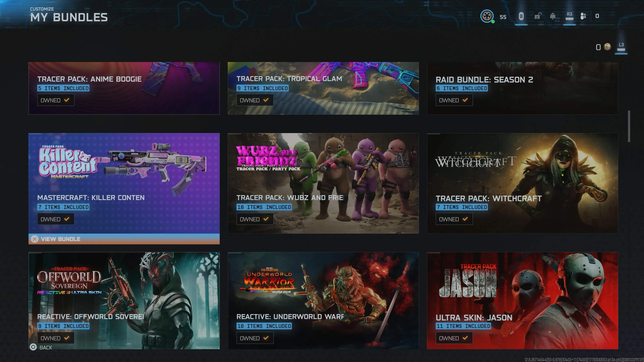Click the Offworld Sovereign bundle artwork
Viewport: 644px width, 362px height.
(124, 300)
